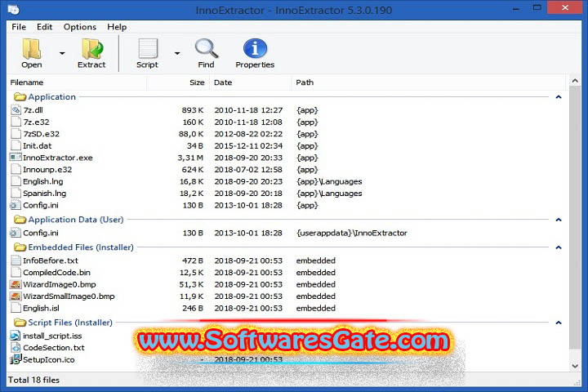588x392 pixels.
Task: Click the scrollbar down arrow
Action: tap(575, 366)
